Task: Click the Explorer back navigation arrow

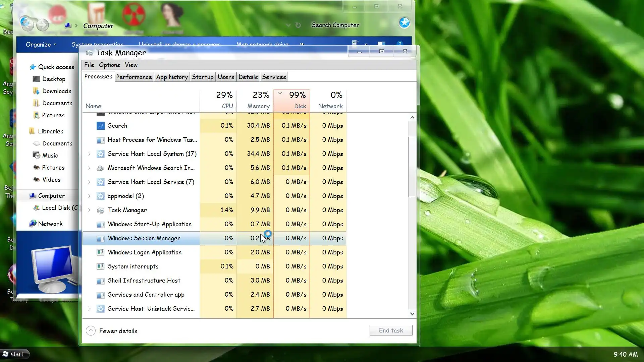Action: [x=27, y=24]
